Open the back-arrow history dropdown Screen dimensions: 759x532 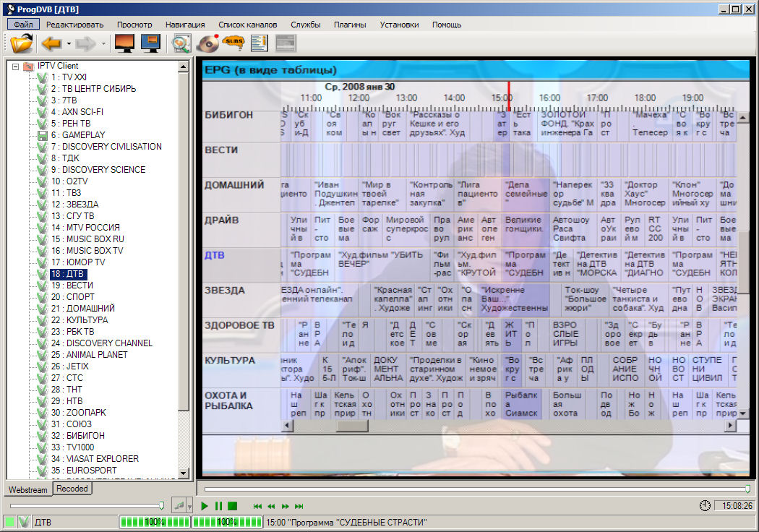(x=69, y=44)
